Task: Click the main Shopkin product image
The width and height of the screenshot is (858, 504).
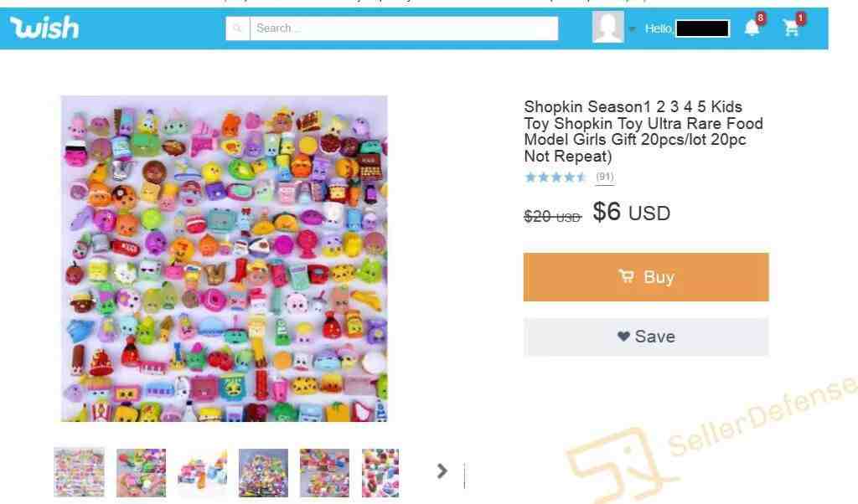Action: click(x=225, y=259)
